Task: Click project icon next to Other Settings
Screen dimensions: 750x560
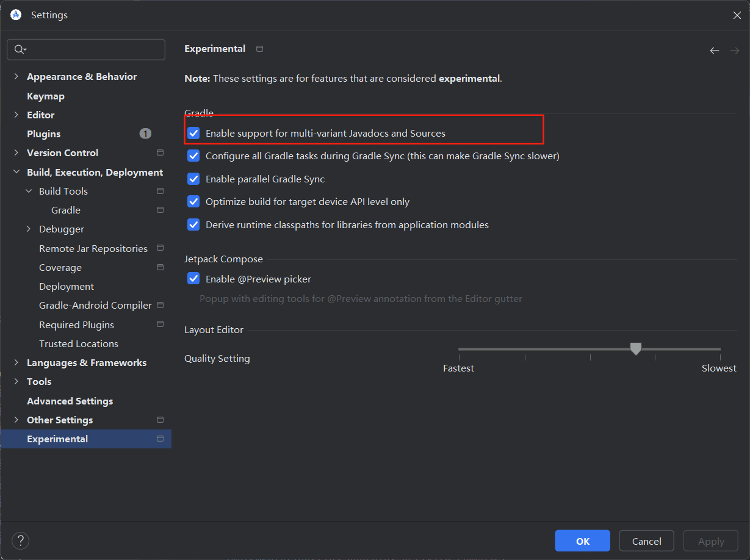Action: pos(160,420)
